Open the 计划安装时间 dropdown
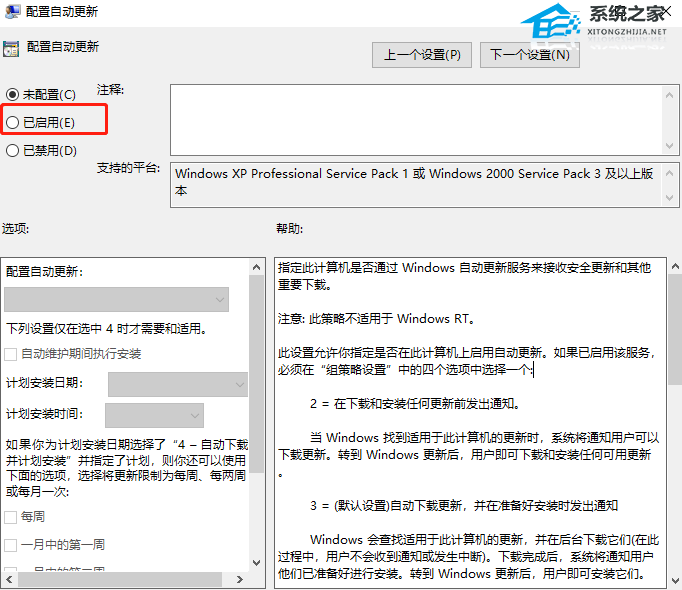This screenshot has height=590, width=682. [154, 416]
